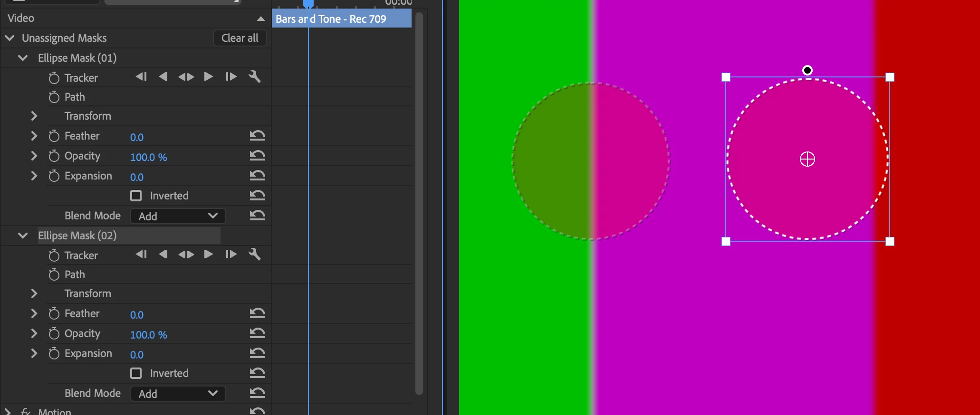
Task: Toggle Ellipse Mask (01) bidirectional tracking
Action: pos(186,77)
